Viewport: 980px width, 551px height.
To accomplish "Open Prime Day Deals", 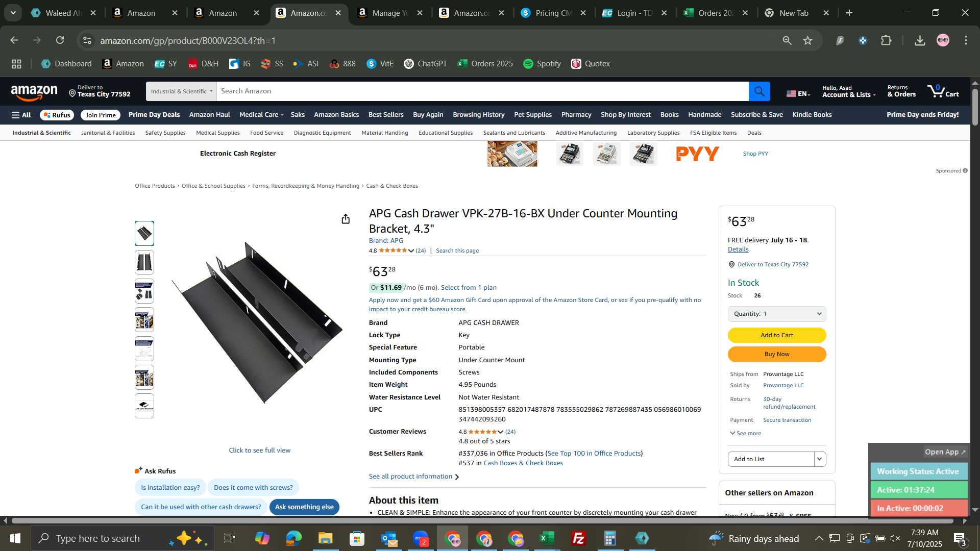I will pyautogui.click(x=154, y=115).
